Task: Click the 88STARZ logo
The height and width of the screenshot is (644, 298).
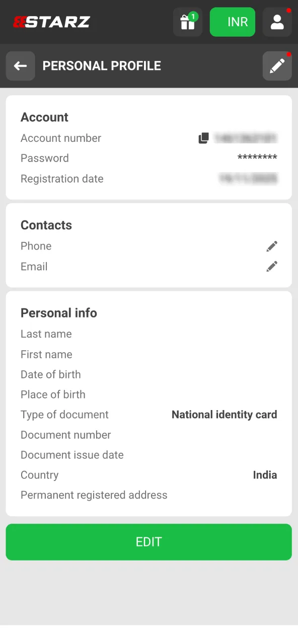Action: [x=51, y=22]
